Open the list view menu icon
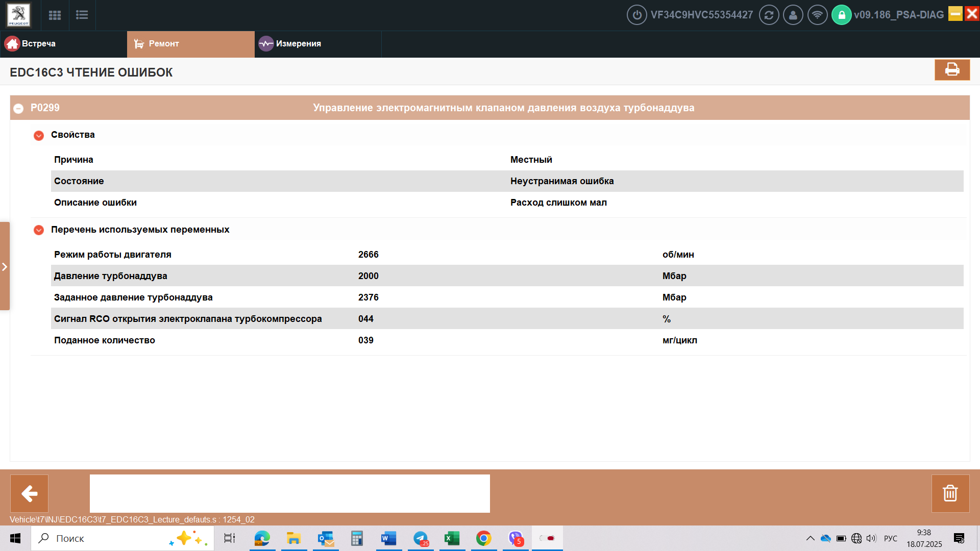Screen dimensions: 980x551 (82, 15)
